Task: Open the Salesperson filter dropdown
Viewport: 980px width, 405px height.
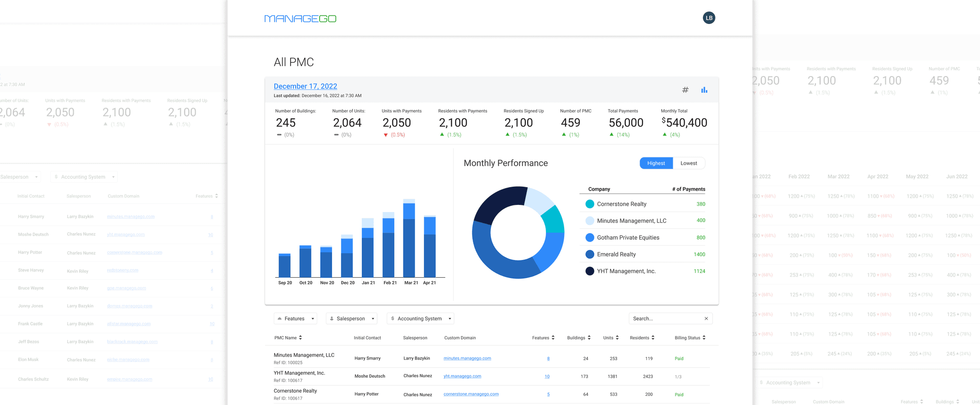Action: [352, 318]
